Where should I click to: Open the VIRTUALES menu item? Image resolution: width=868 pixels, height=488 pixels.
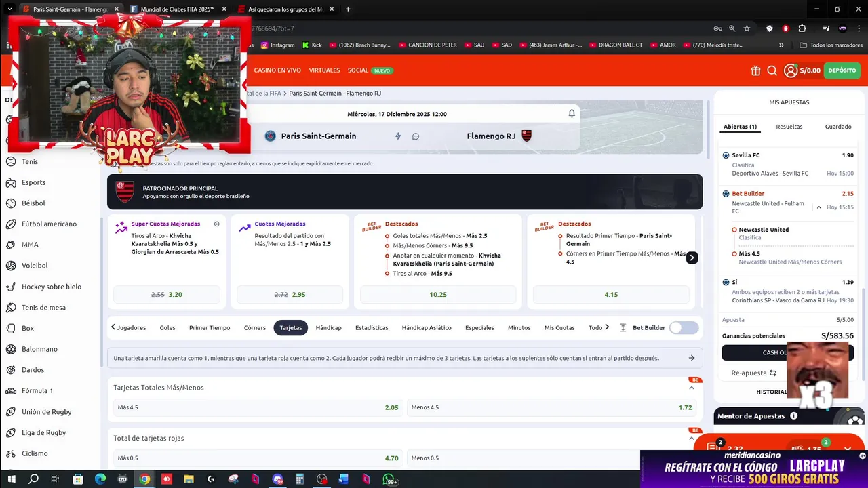324,70
